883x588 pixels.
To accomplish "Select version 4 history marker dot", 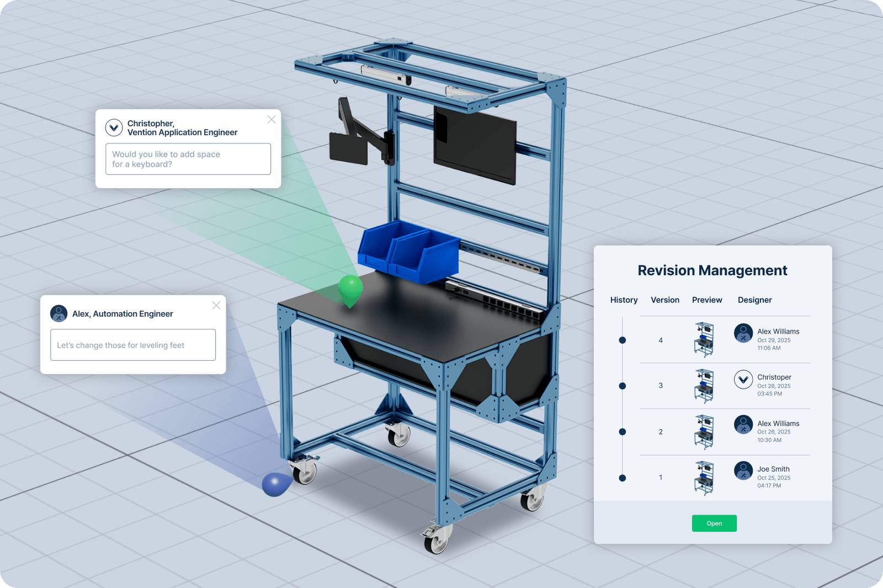I will click(x=623, y=340).
